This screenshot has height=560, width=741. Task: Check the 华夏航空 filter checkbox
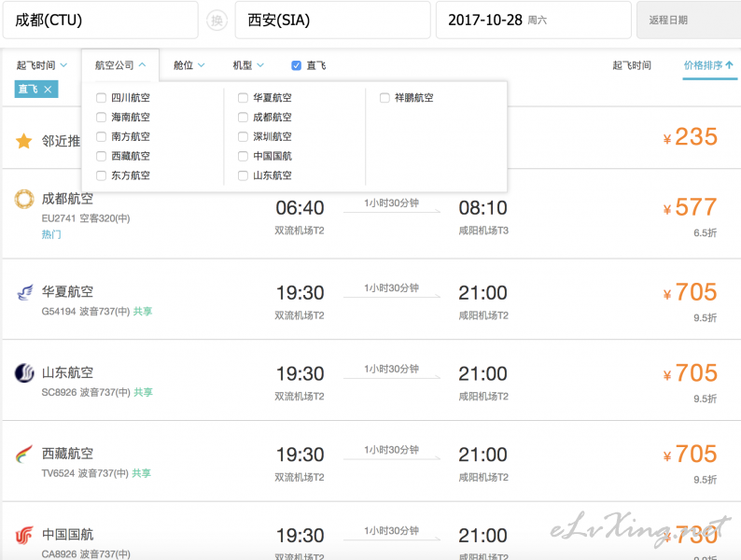[243, 98]
